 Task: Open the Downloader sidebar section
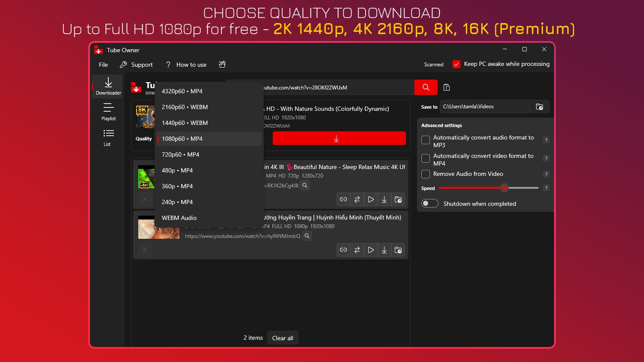tap(108, 86)
